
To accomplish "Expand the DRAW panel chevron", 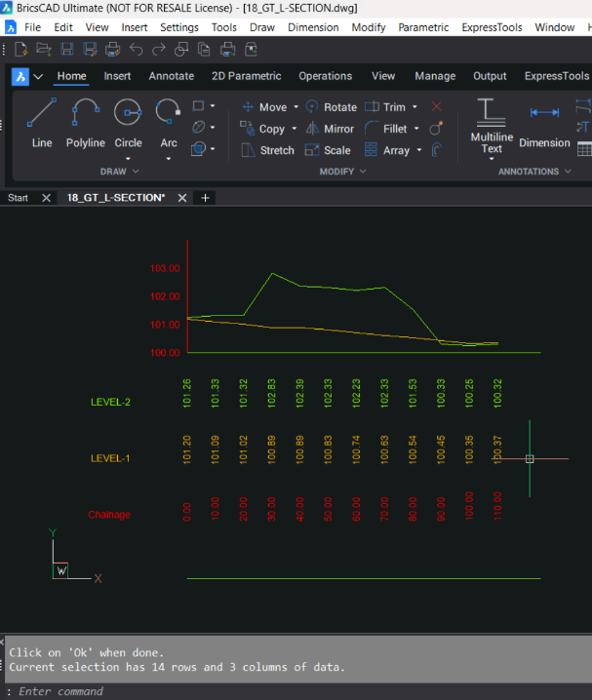I will [136, 172].
